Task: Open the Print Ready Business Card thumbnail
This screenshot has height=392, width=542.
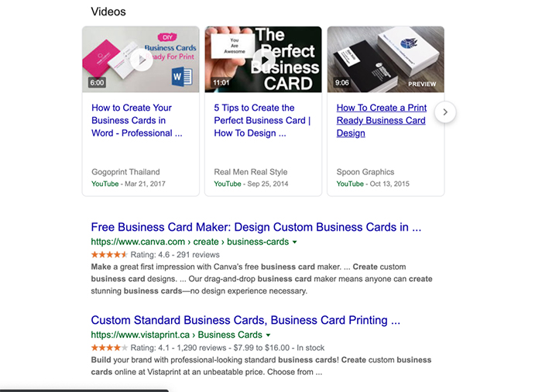Action: [x=386, y=60]
